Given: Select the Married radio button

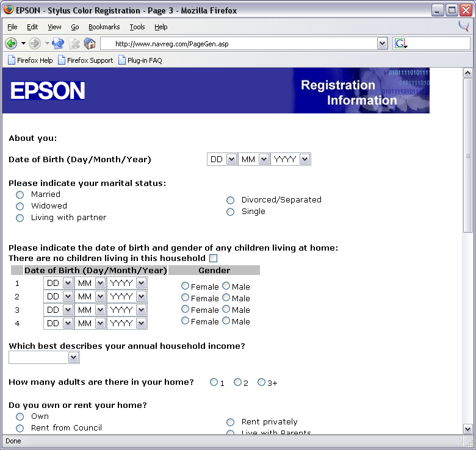Looking at the screenshot, I should [x=20, y=195].
